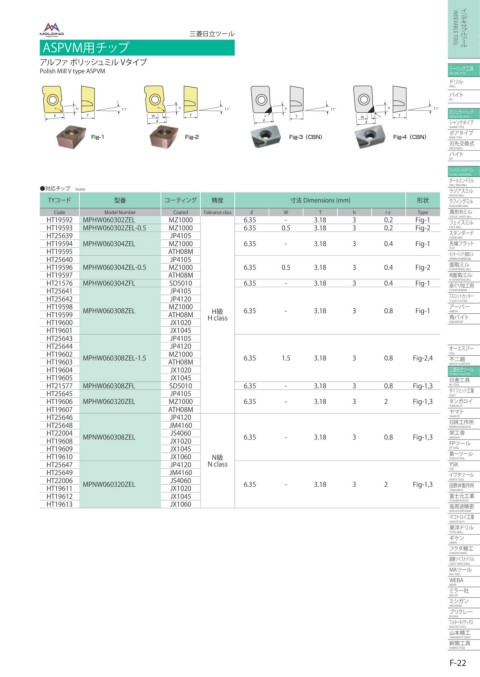Click the TYコード column header

pos(60,200)
